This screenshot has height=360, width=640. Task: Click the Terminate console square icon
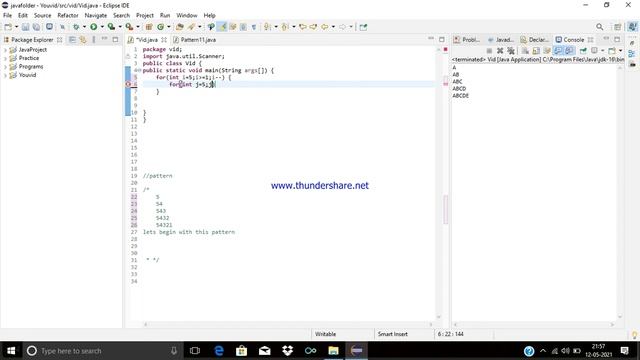click(x=489, y=51)
